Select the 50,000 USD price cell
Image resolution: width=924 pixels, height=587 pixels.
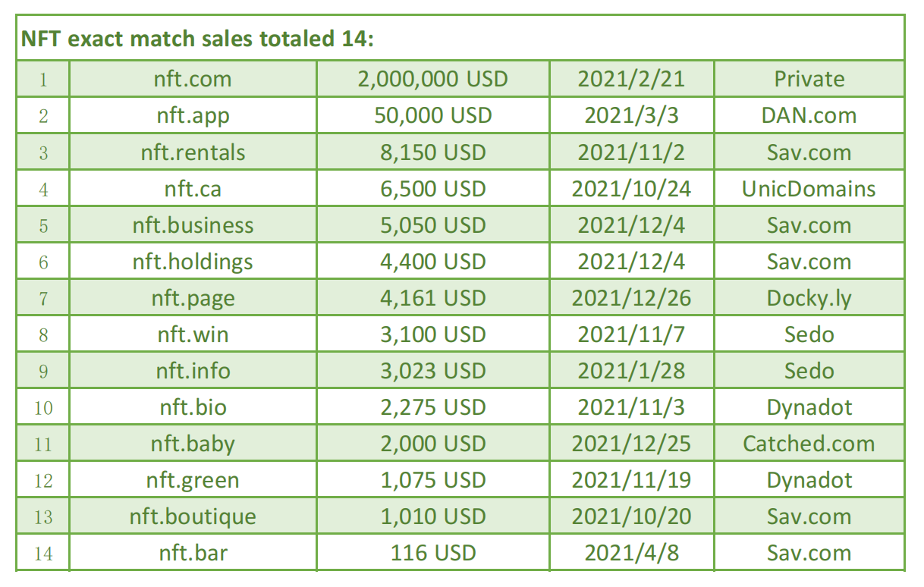tap(432, 115)
